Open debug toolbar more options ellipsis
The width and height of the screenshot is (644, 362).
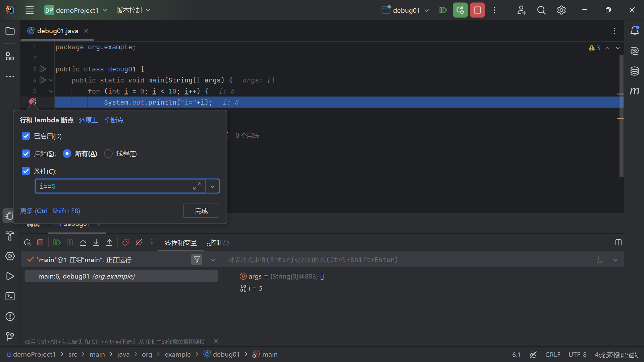[152, 242]
